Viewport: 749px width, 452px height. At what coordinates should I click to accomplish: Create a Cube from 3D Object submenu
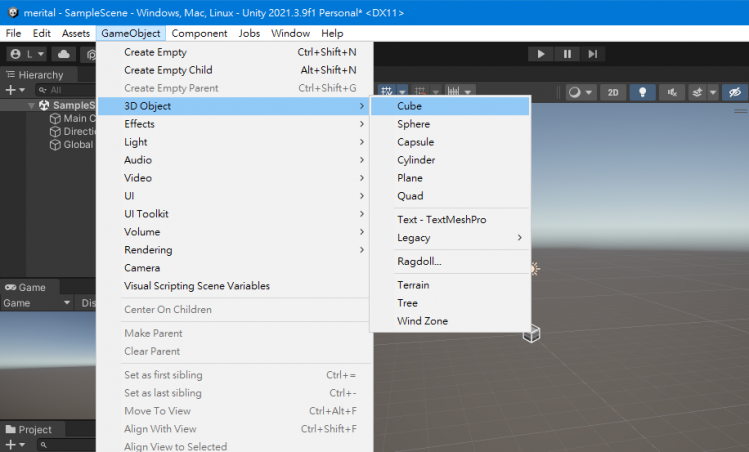(x=450, y=106)
